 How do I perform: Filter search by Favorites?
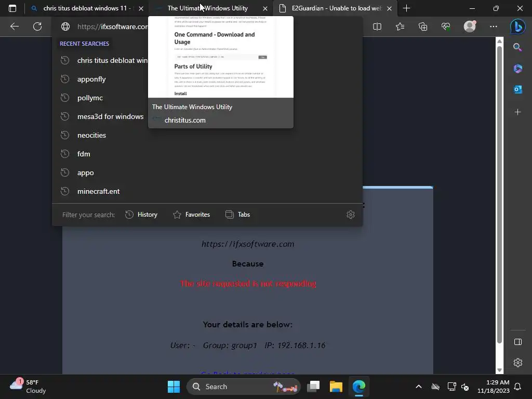191,215
